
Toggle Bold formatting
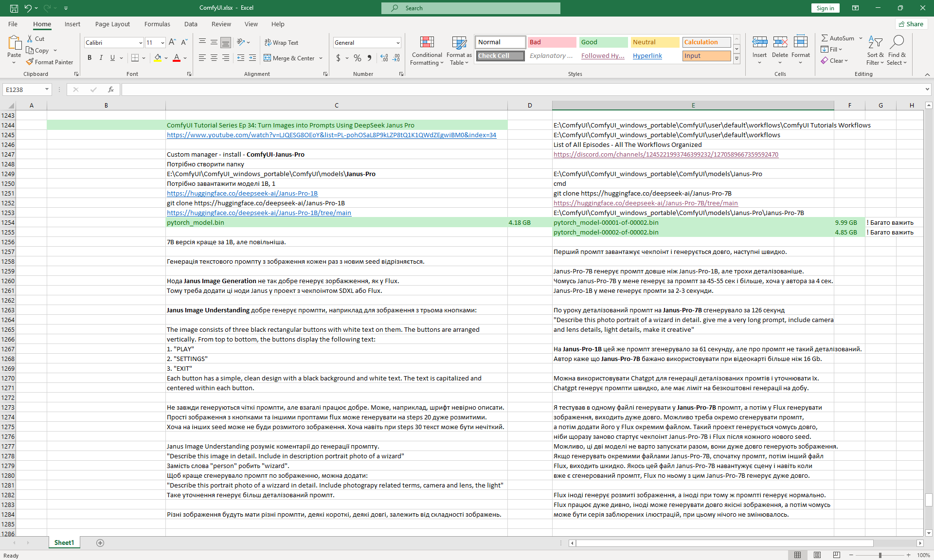point(90,58)
